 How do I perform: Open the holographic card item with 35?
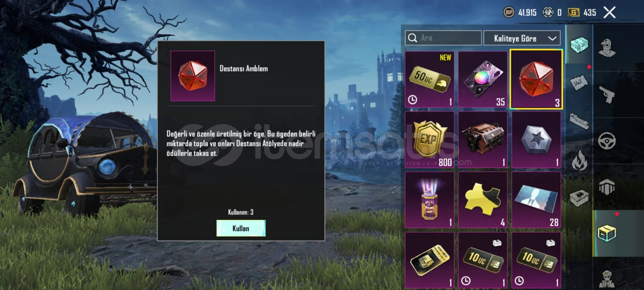[x=483, y=79]
